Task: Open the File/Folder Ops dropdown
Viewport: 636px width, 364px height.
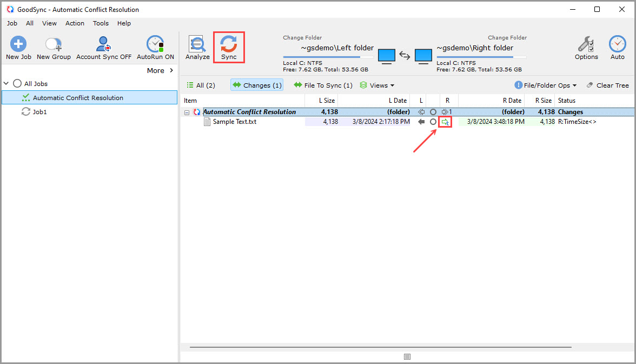Action: (546, 85)
